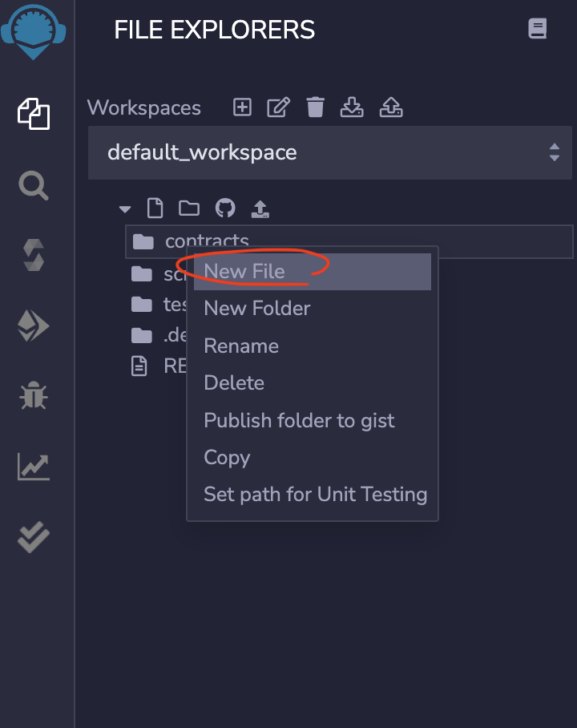Open the Debugger bug icon
The width and height of the screenshot is (577, 728).
click(34, 395)
